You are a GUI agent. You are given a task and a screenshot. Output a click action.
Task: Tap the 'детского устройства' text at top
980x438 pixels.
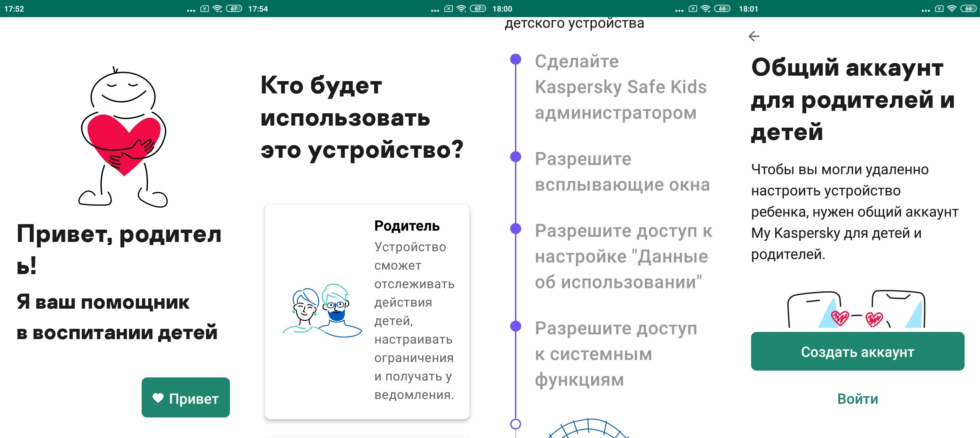(575, 24)
